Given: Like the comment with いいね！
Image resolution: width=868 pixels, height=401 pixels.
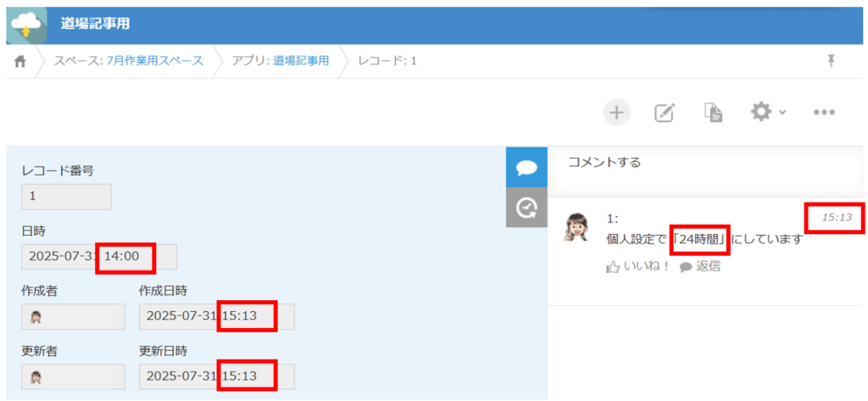Looking at the screenshot, I should click(637, 267).
